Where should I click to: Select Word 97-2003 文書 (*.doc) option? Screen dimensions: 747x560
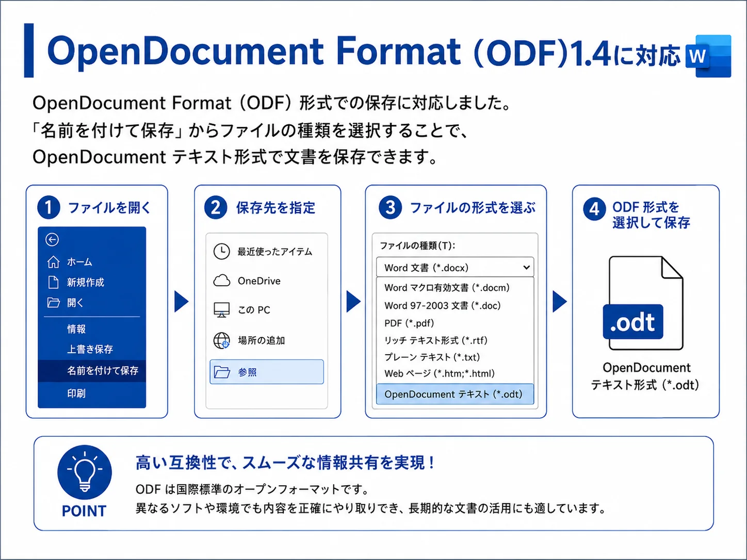click(x=443, y=305)
